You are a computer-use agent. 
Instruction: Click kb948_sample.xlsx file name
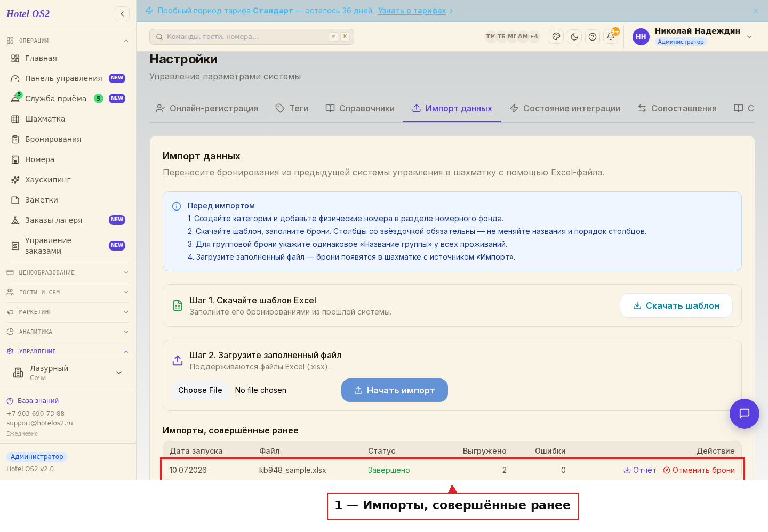(292, 470)
